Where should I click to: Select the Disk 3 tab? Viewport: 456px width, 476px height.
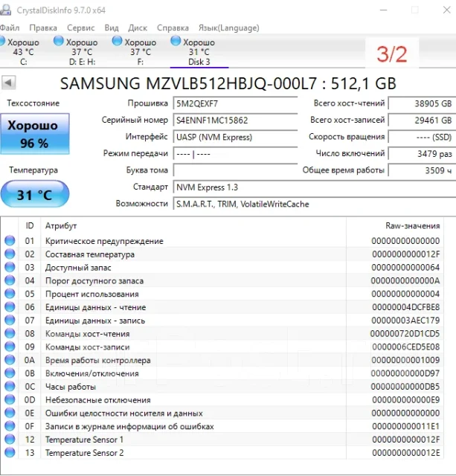click(199, 51)
